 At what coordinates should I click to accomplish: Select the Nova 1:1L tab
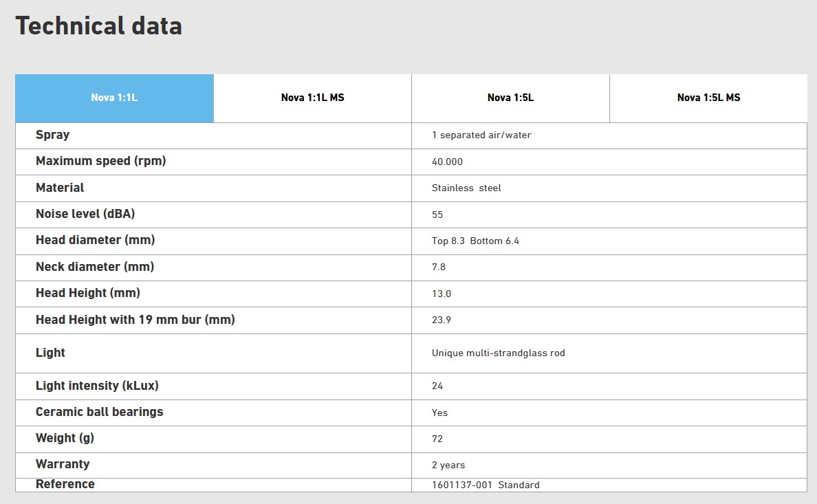[114, 98]
